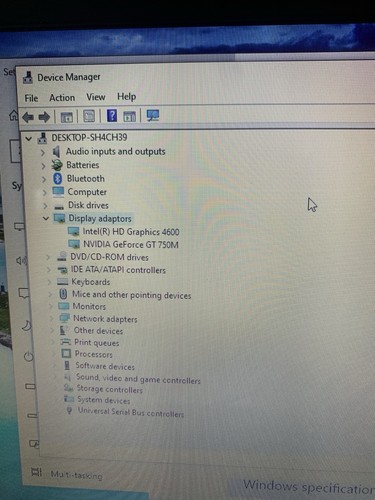
Task: Open the File menu
Action: [31, 98]
